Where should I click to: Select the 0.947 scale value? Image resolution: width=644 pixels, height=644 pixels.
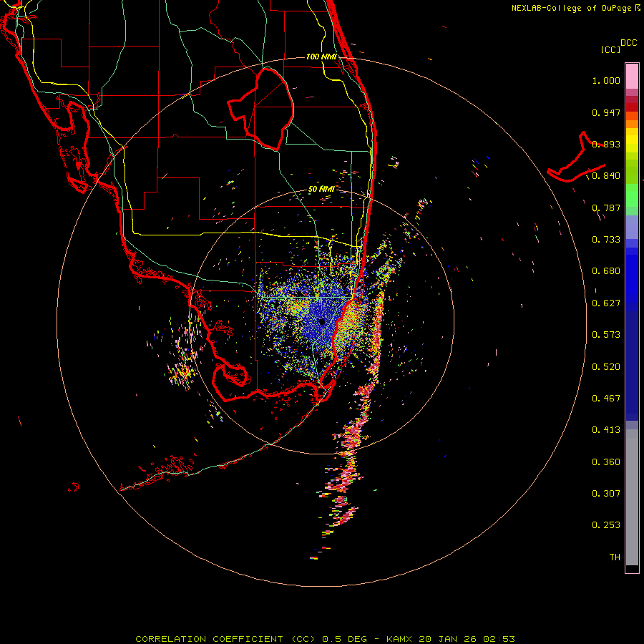606,112
